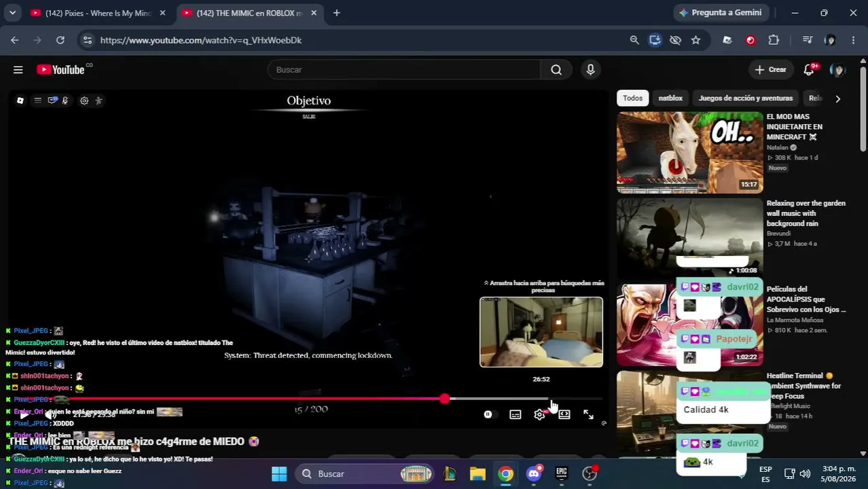The width and height of the screenshot is (868, 489).
Task: Click Pregunta a Gemini button
Action: tap(721, 12)
